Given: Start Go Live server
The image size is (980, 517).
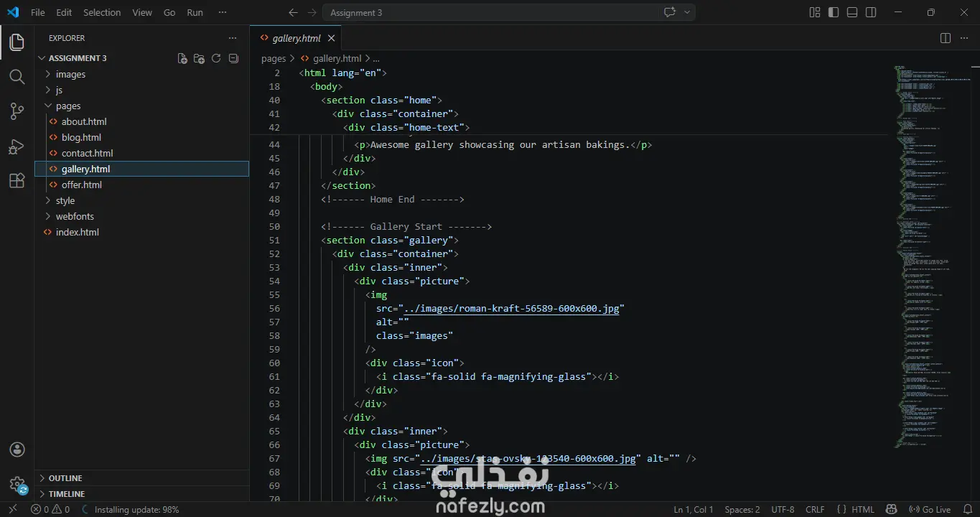Looking at the screenshot, I should click(x=930, y=509).
